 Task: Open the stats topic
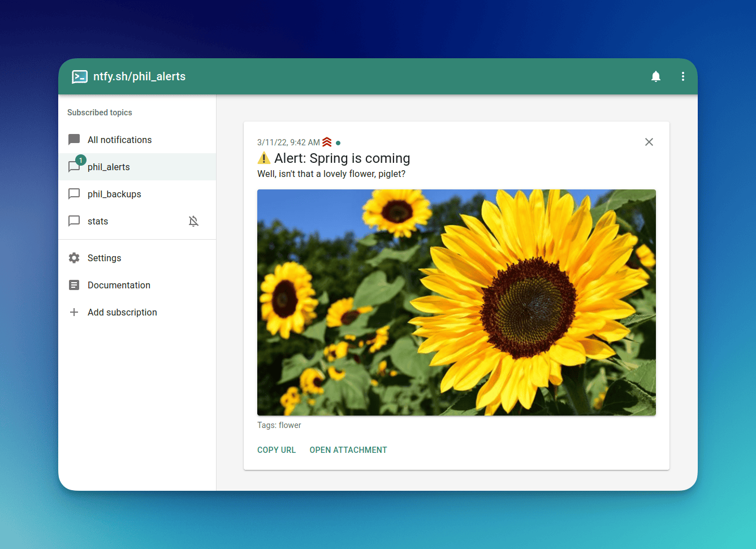(98, 221)
